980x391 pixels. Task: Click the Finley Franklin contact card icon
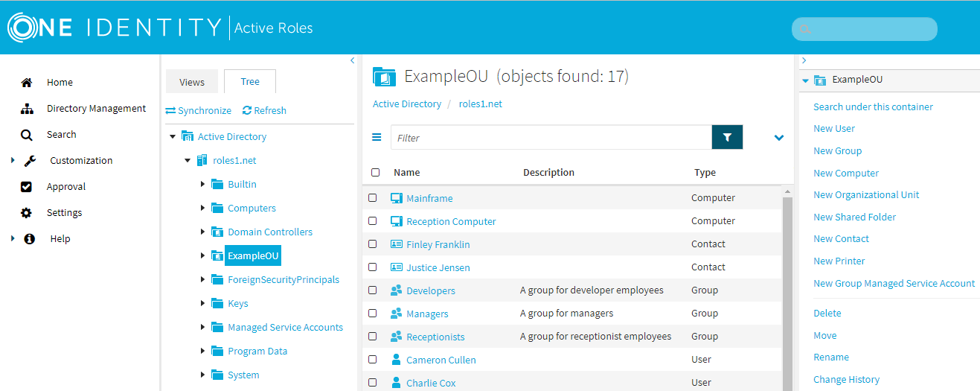(396, 244)
